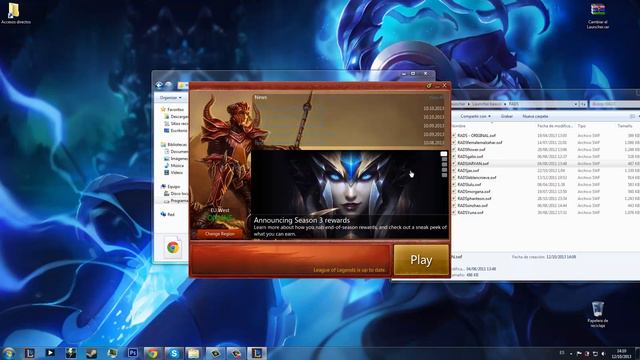Select Red network entry
The height and width of the screenshot is (360, 640).
(x=168, y=214)
